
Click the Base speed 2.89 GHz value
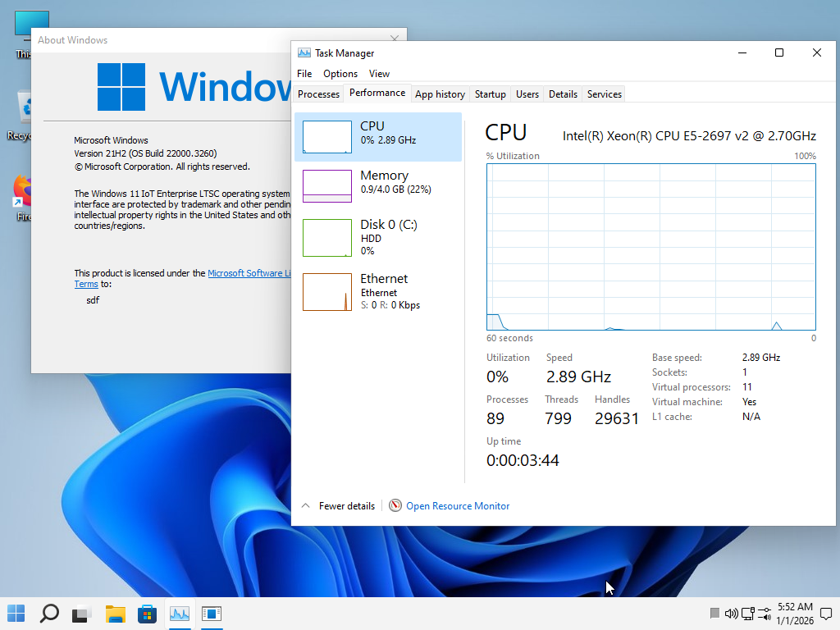(760, 358)
